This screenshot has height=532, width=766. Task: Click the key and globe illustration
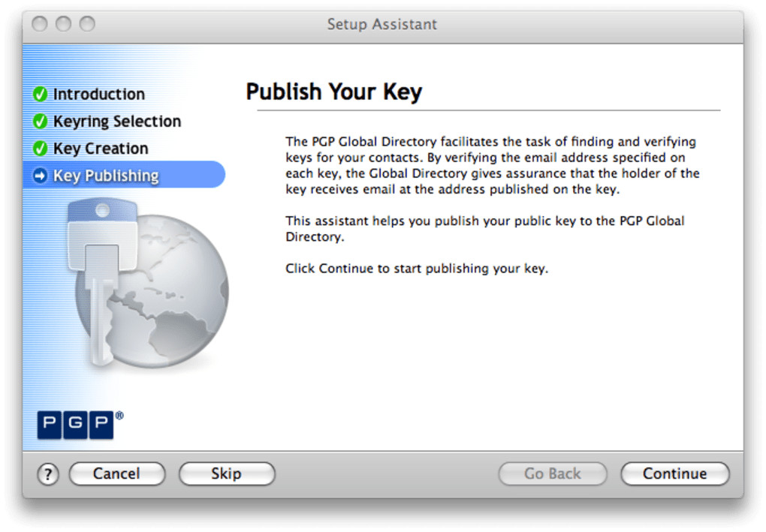coord(146,285)
